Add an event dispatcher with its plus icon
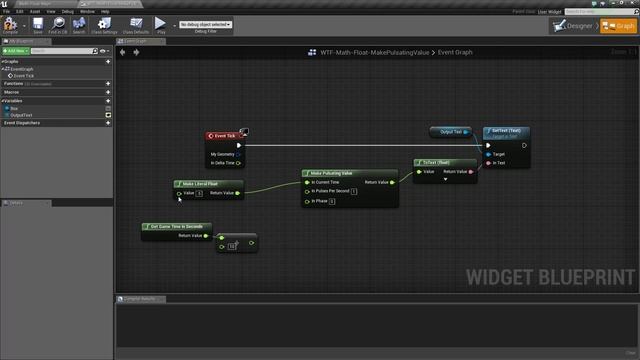 click(108, 123)
